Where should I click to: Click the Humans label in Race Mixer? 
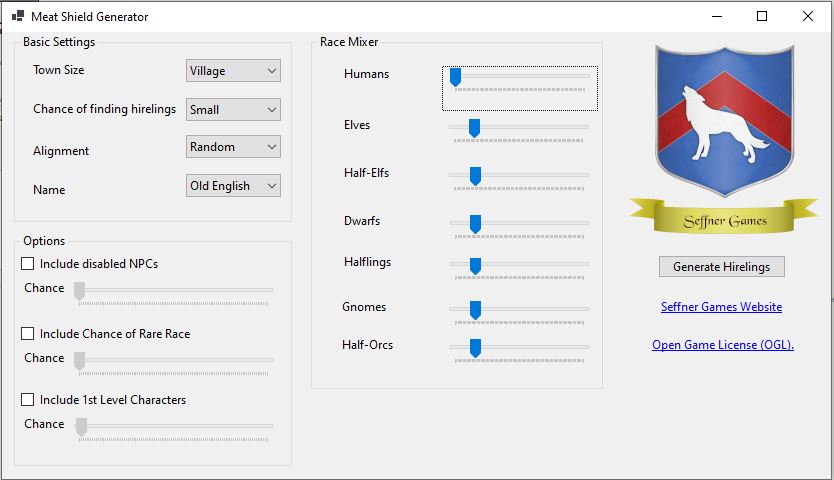pos(366,74)
